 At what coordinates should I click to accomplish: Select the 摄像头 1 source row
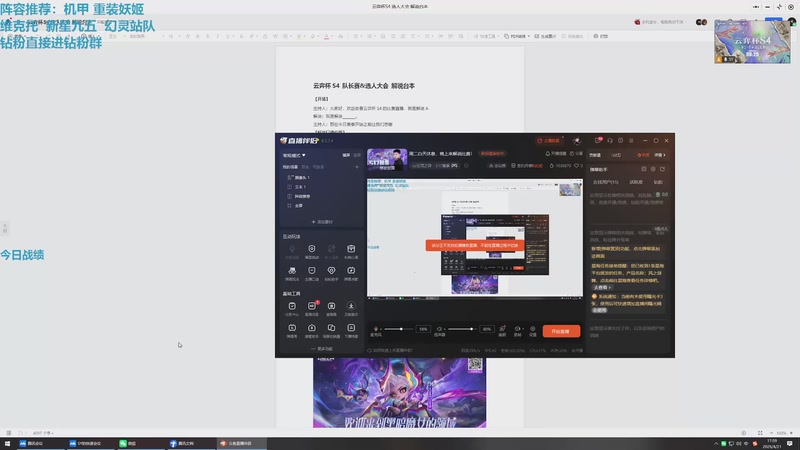[x=321, y=178]
